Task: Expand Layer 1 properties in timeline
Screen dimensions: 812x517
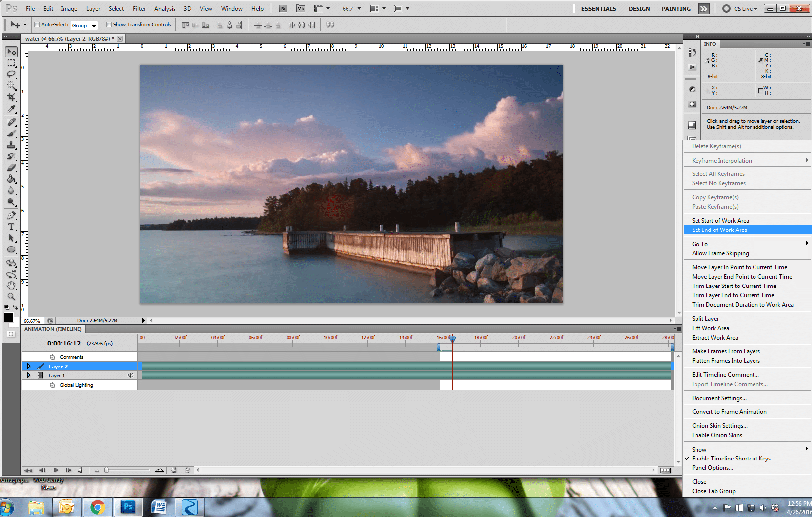Action: click(x=29, y=375)
